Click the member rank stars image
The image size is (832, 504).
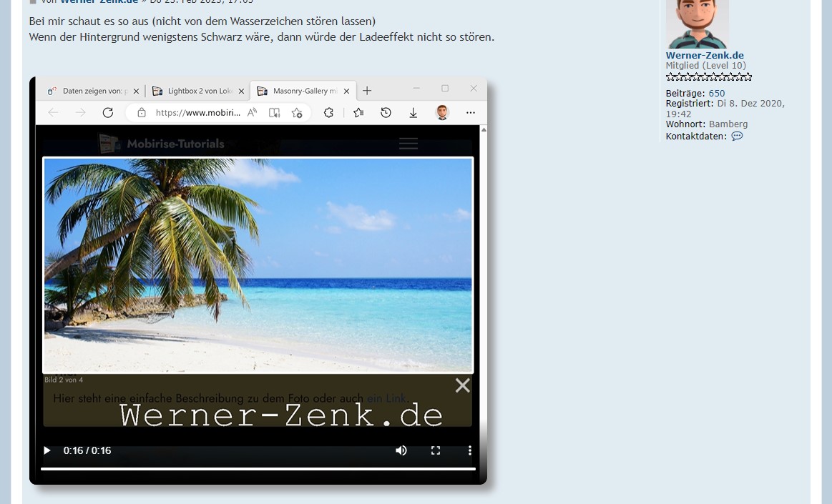coord(709,77)
